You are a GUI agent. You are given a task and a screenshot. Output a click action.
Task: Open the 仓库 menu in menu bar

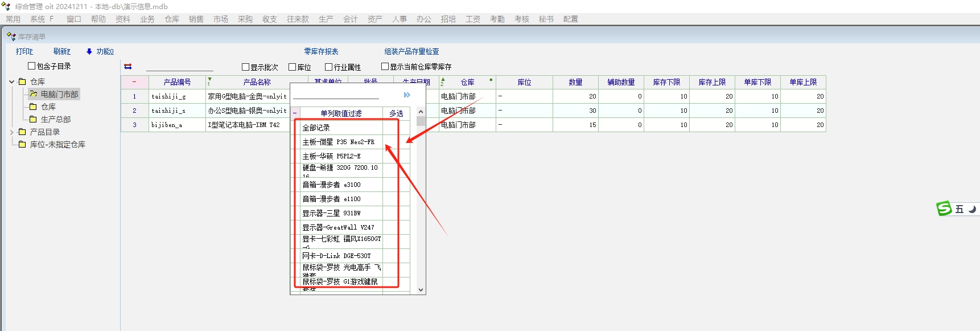172,19
